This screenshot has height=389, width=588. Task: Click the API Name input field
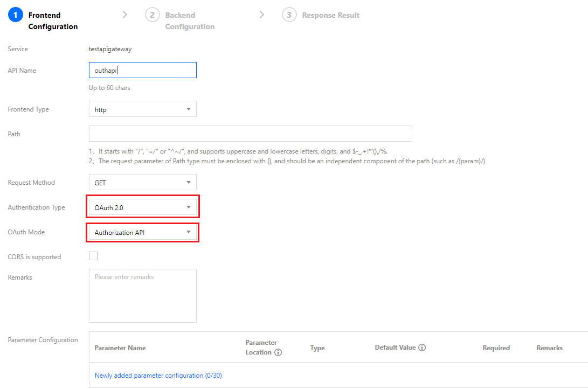pyautogui.click(x=142, y=71)
